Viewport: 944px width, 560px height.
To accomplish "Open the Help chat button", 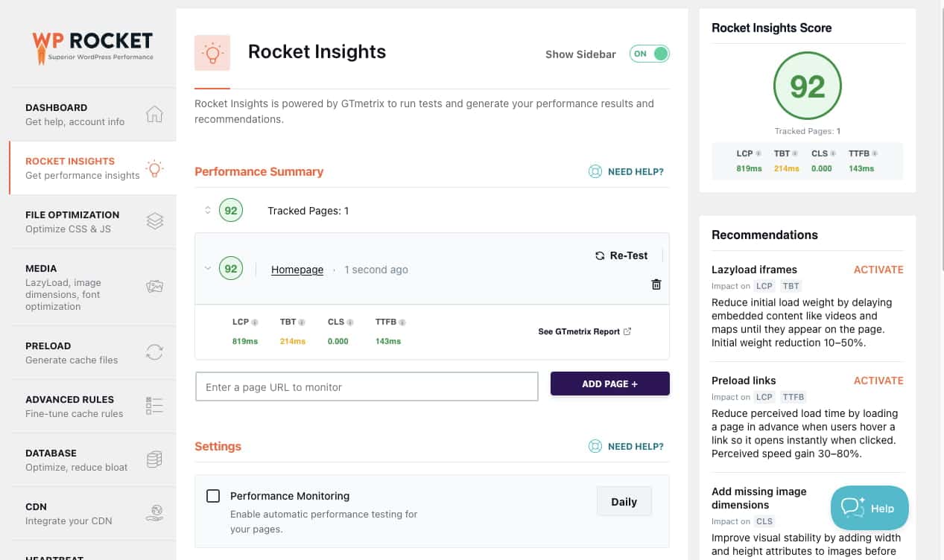I will (869, 508).
